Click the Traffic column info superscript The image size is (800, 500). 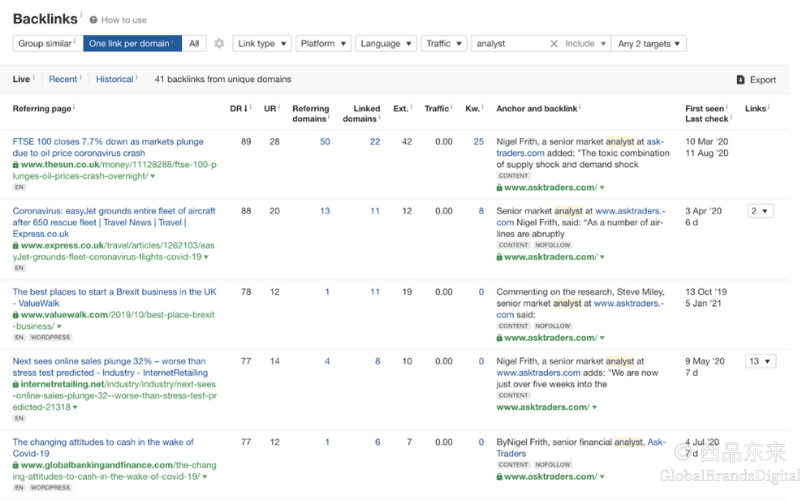pos(452,106)
